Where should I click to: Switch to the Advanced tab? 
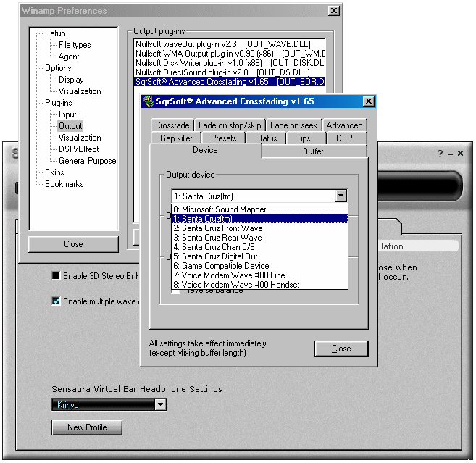pos(345,125)
